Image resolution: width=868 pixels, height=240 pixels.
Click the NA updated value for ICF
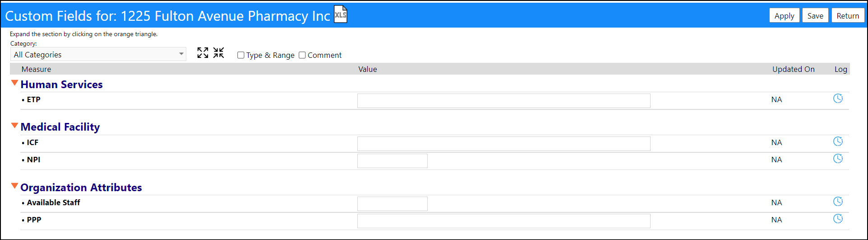coord(776,142)
